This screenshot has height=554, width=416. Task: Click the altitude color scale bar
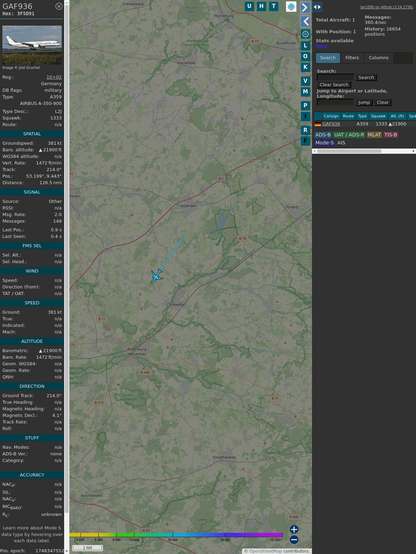click(176, 535)
